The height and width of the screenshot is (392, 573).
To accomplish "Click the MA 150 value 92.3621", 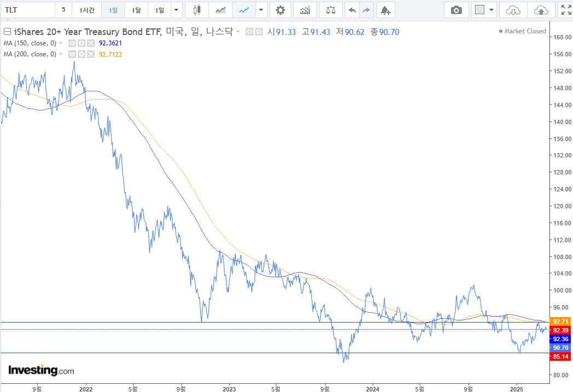I will click(x=111, y=43).
